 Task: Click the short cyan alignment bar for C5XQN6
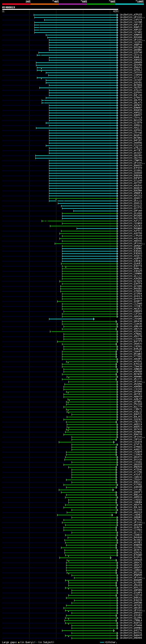point(72,319)
